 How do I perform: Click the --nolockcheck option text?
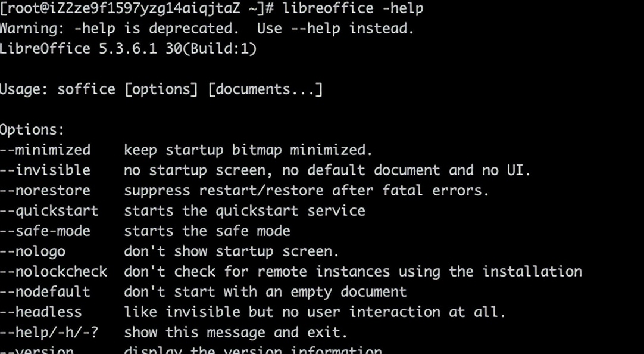click(x=54, y=271)
